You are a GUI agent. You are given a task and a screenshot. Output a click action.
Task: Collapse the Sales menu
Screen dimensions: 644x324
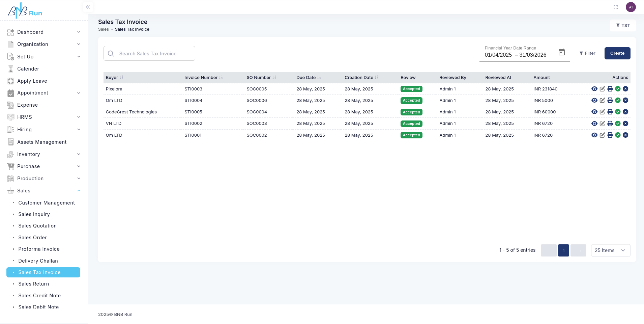(44, 191)
